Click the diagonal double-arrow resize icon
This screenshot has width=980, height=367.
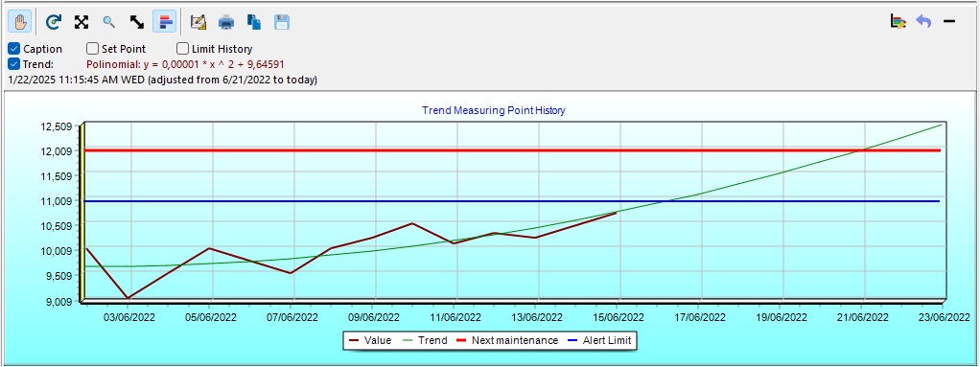pos(137,22)
